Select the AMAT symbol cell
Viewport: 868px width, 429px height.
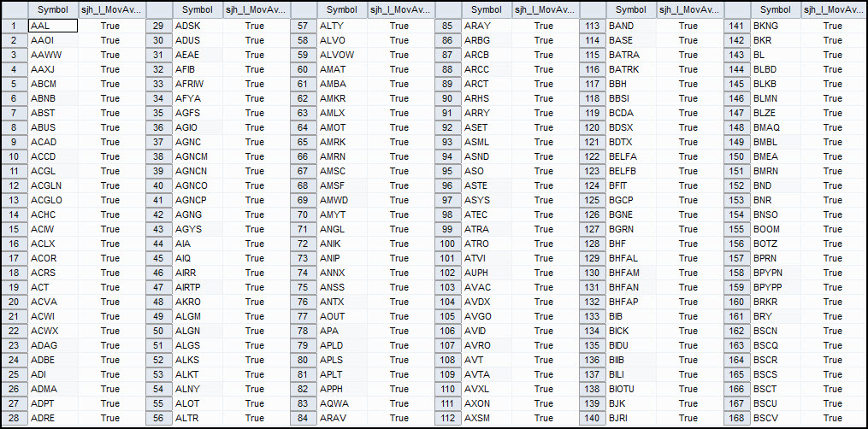click(342, 69)
